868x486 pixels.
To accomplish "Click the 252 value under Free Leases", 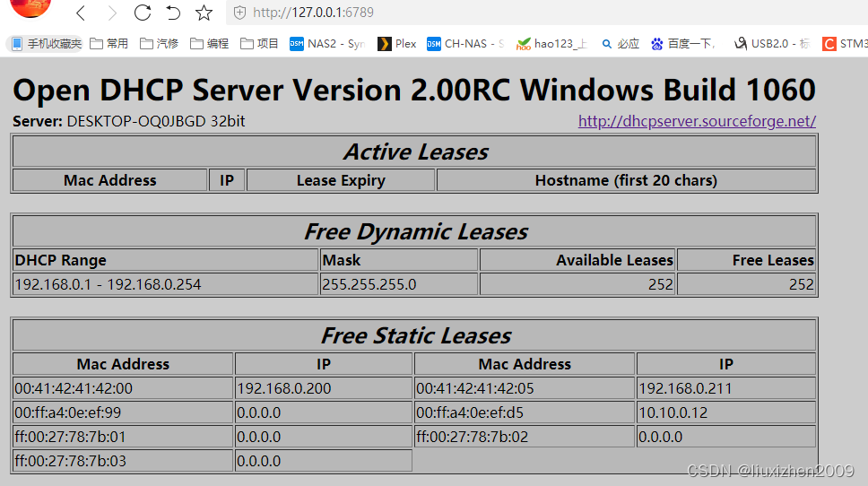I will point(747,284).
